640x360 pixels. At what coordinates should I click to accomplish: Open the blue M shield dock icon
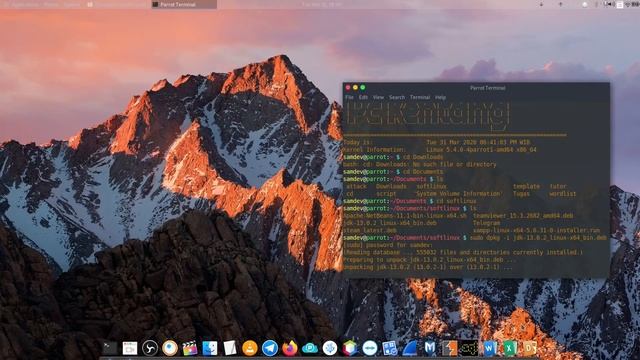430,348
